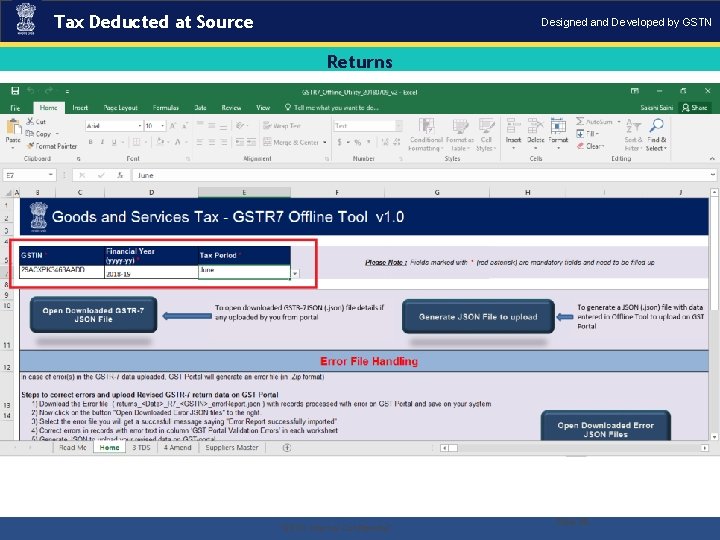Cut the selection with scissors icon
Image resolution: width=720 pixels, height=540 pixels.
click(36, 121)
